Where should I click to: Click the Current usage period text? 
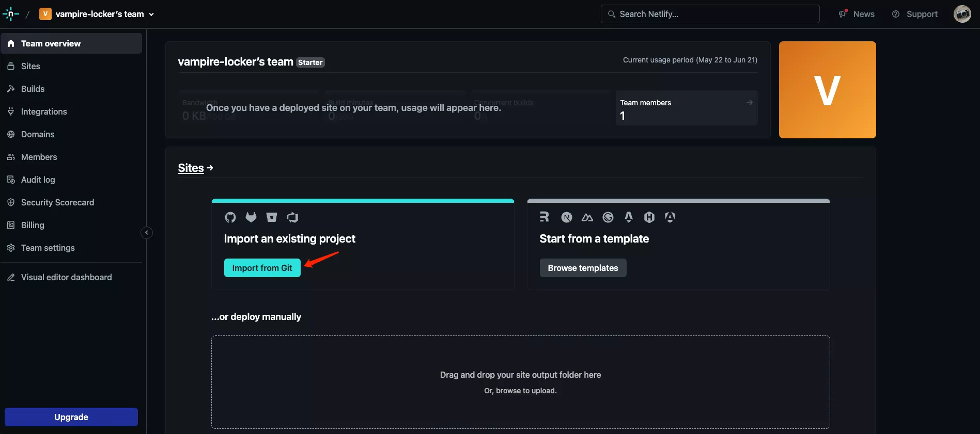[x=690, y=60]
